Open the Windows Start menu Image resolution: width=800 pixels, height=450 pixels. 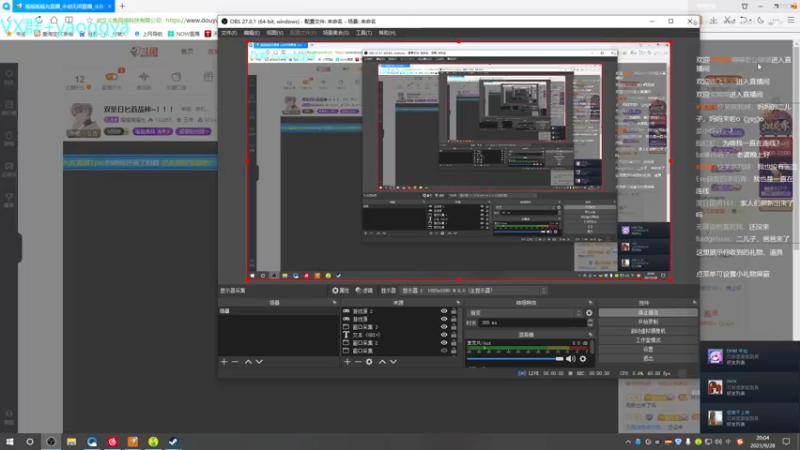[x=10, y=441]
